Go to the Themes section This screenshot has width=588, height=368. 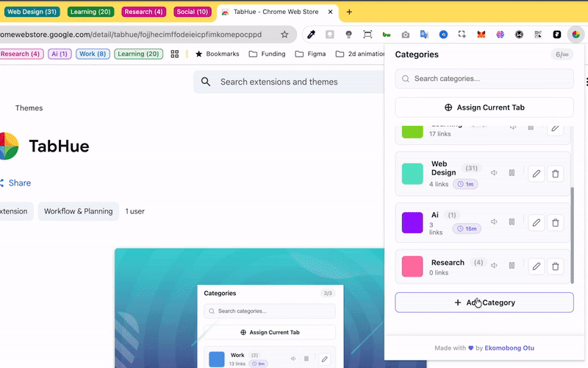[x=29, y=108]
